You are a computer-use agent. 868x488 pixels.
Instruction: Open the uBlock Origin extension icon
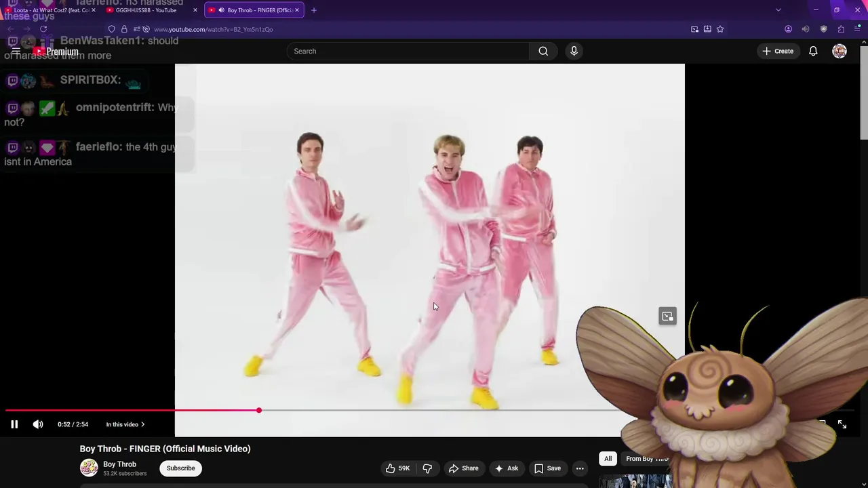(x=823, y=29)
